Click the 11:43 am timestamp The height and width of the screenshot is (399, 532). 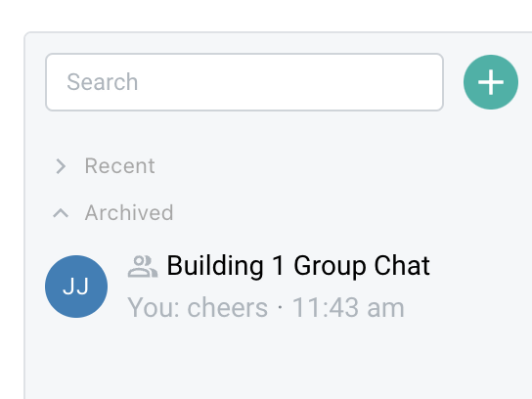point(348,308)
